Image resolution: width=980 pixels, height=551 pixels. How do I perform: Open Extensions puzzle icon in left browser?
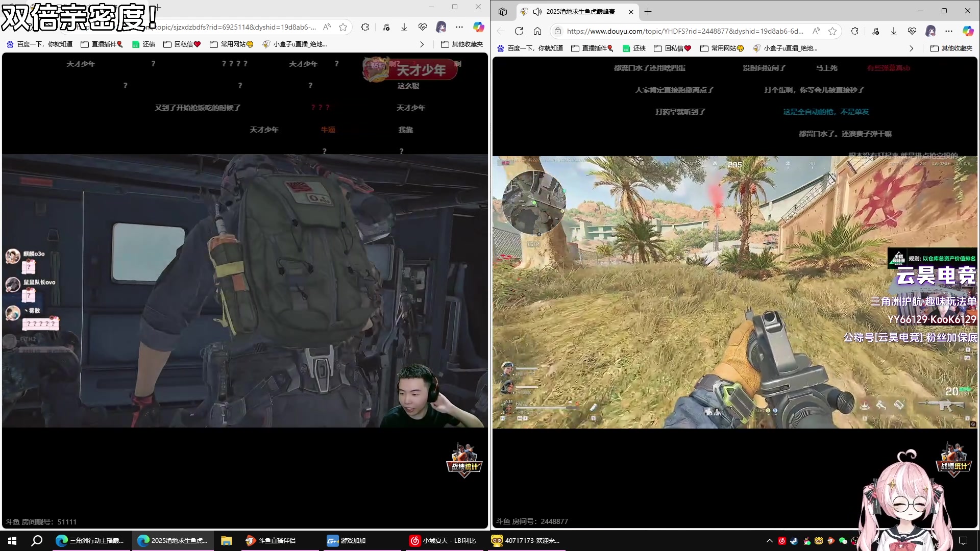click(x=365, y=27)
